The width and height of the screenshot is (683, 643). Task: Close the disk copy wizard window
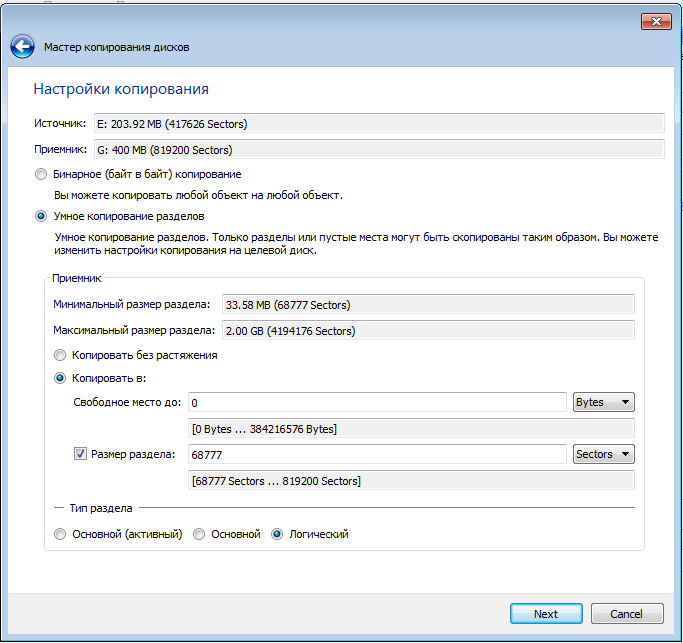tap(656, 21)
